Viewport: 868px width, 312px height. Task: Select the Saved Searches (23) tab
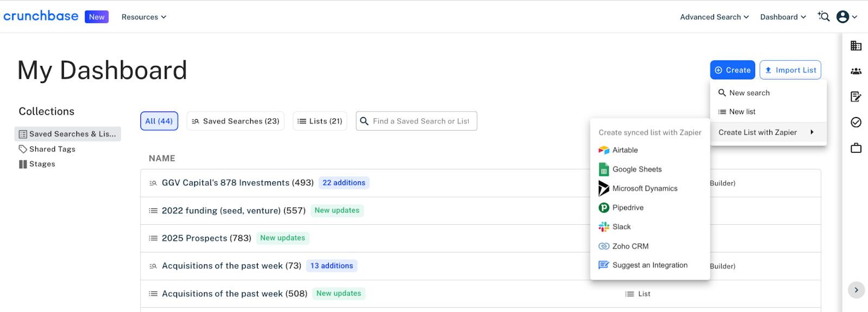(x=235, y=121)
